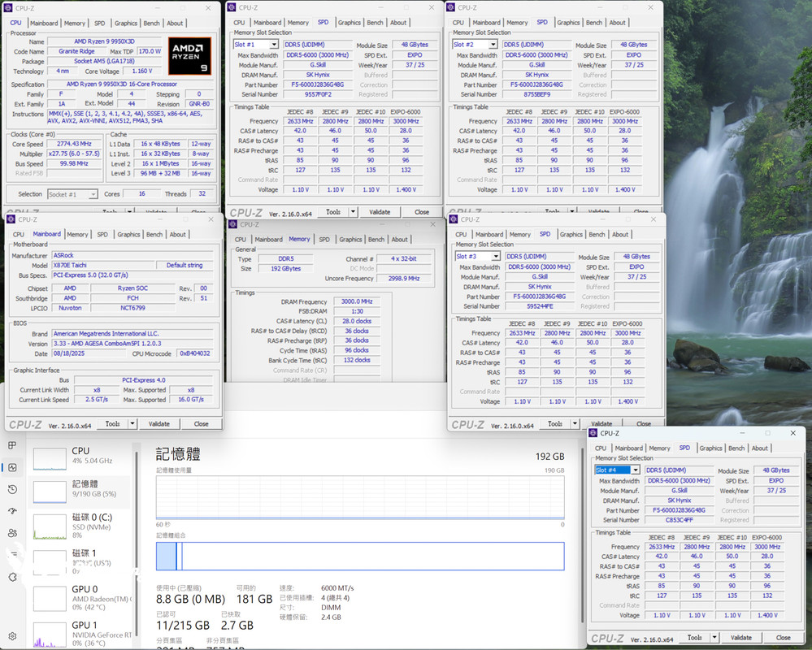Viewport: 812px width, 650px height.
Task: Click '3000.0 MHz' DRAM Frequency value
Action: 357,301
